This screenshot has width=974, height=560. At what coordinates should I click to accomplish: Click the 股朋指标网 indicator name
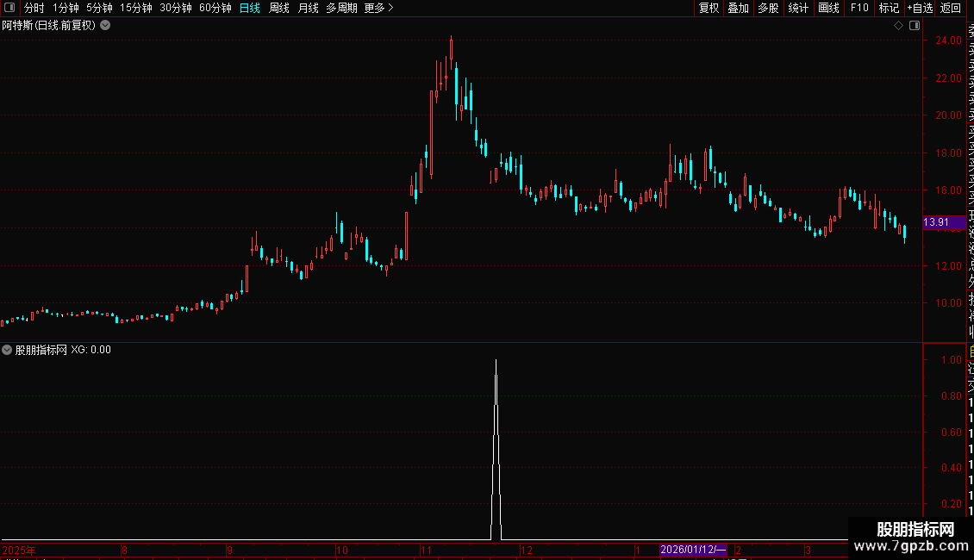(41, 350)
